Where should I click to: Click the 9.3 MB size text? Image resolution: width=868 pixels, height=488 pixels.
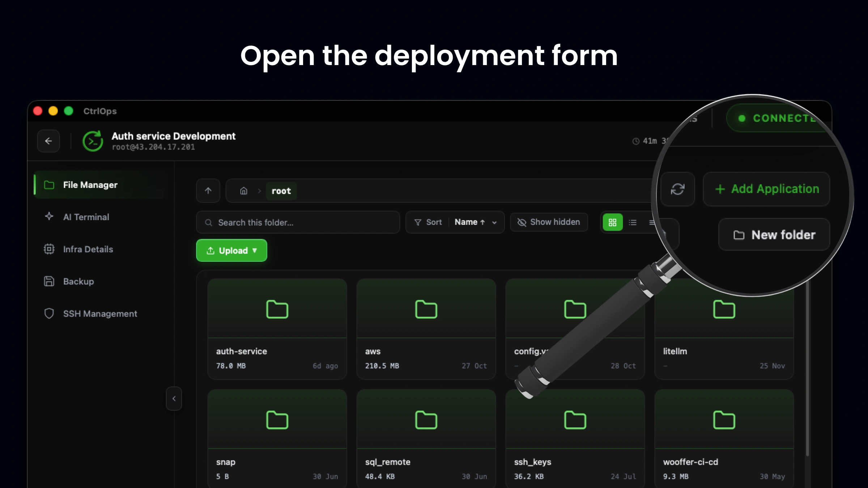coord(676,476)
